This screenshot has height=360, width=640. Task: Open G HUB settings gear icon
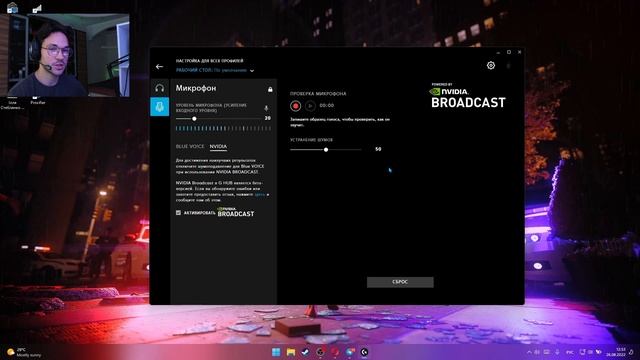tap(491, 65)
